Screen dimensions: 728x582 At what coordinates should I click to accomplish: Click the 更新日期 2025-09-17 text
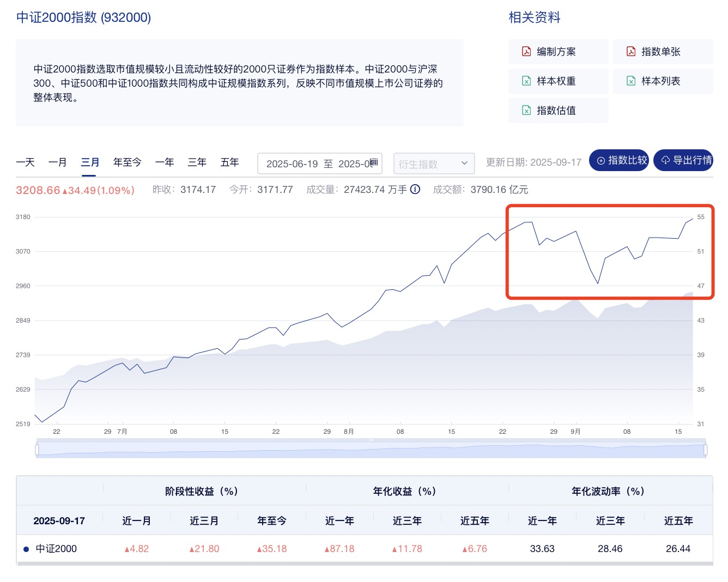(534, 162)
